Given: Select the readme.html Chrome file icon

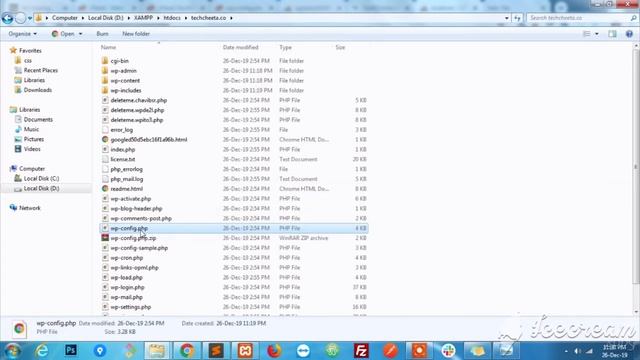Looking at the screenshot, I should pos(105,189).
